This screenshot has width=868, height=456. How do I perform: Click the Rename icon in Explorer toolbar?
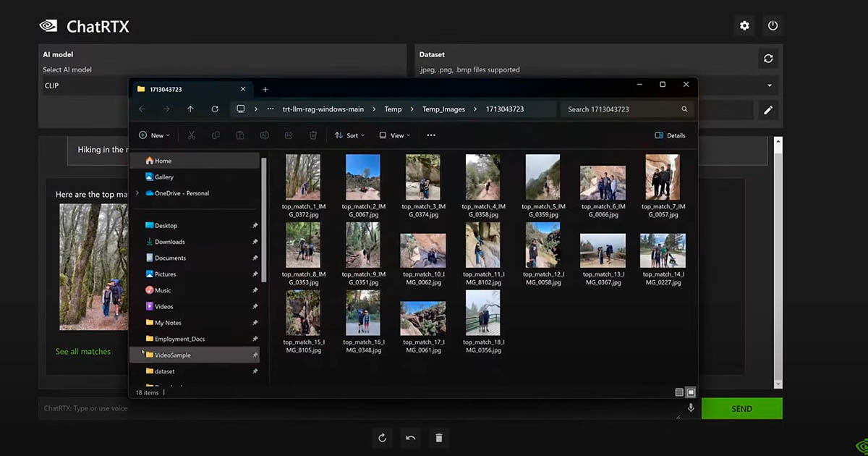265,135
